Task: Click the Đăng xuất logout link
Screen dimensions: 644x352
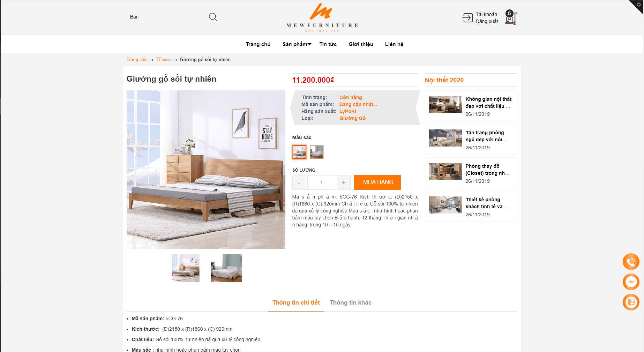Action: coord(487,21)
